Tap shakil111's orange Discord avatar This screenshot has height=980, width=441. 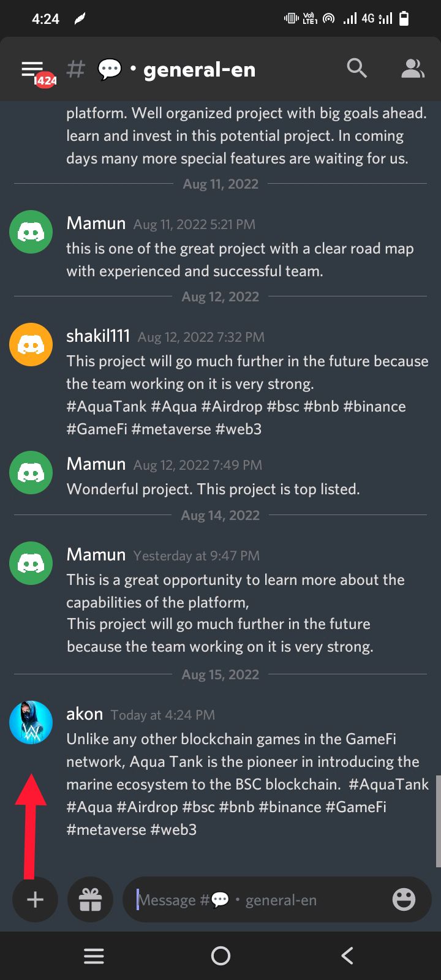(31, 345)
